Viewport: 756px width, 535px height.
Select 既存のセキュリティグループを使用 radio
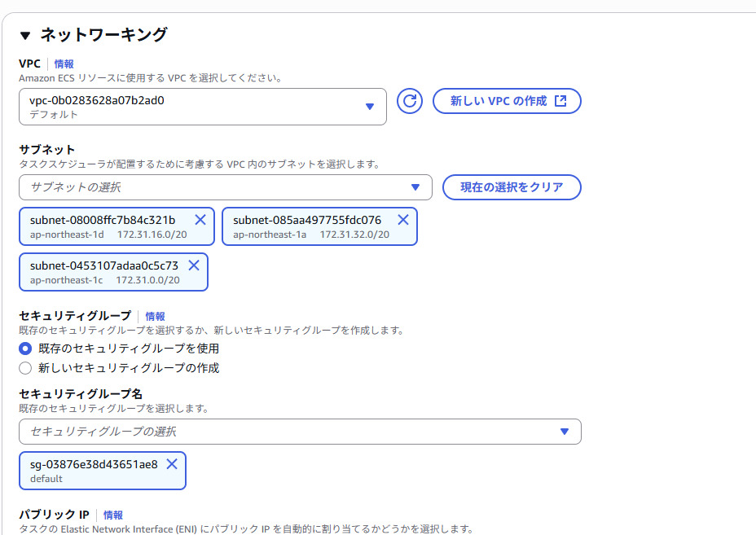point(25,348)
